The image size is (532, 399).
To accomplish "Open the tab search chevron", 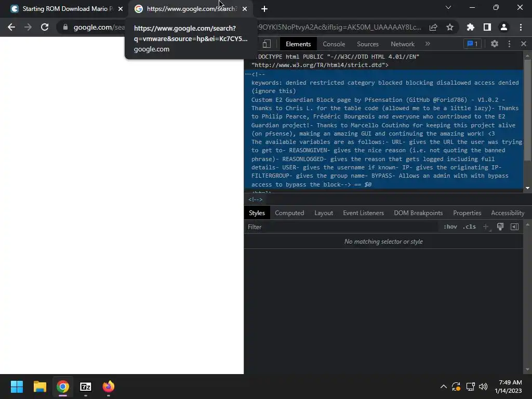I will (448, 7).
